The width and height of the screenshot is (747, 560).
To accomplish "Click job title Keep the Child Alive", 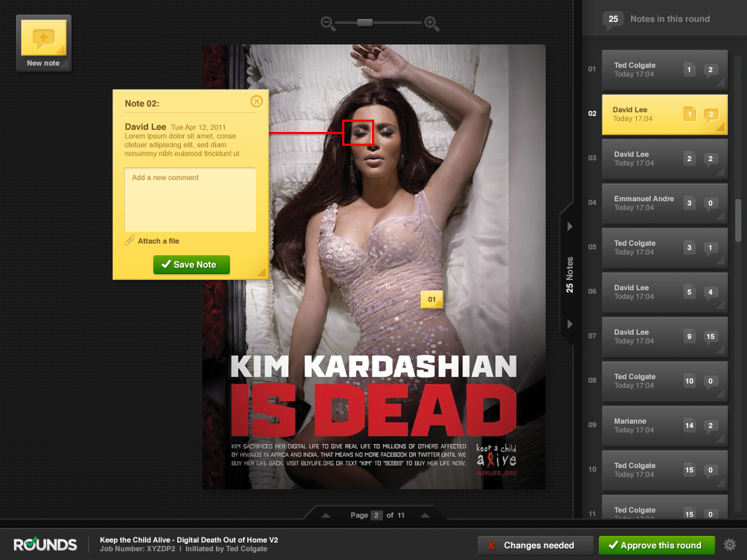I will pyautogui.click(x=189, y=540).
